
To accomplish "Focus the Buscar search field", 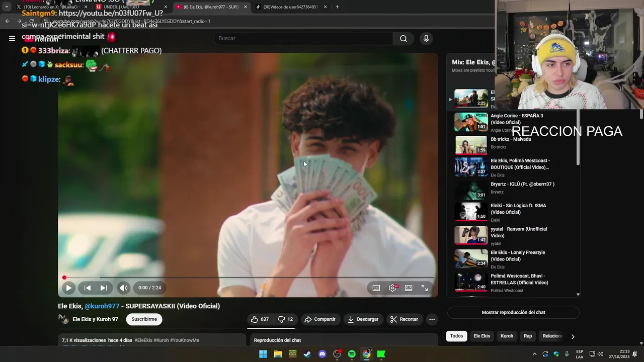I will 303,38.
